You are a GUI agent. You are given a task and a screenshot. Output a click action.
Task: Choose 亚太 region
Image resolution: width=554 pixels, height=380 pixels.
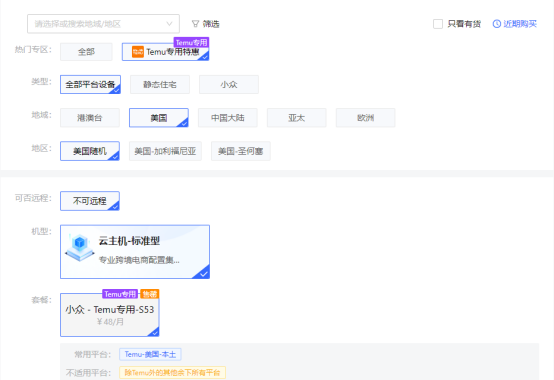point(296,118)
